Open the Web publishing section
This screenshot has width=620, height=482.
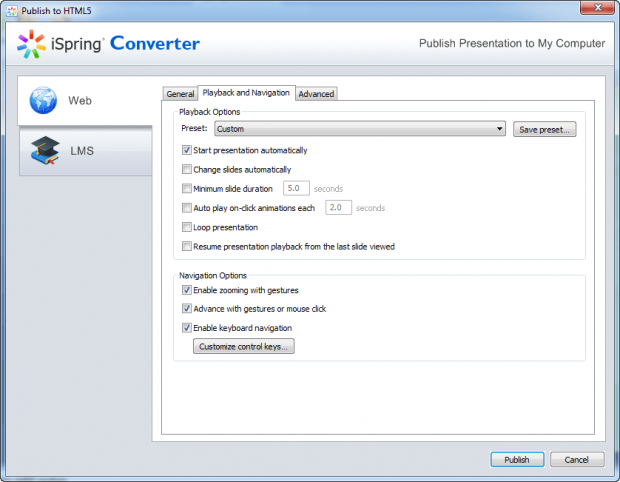point(85,101)
